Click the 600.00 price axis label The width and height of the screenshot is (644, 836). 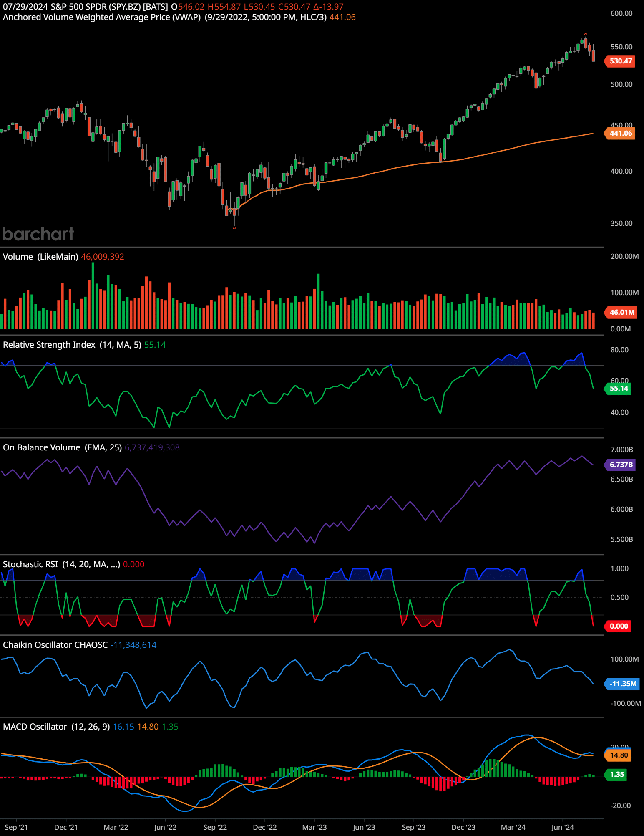coord(621,13)
